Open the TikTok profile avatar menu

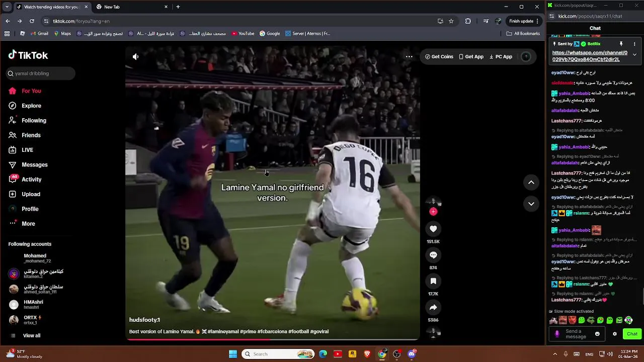pyautogui.click(x=526, y=57)
